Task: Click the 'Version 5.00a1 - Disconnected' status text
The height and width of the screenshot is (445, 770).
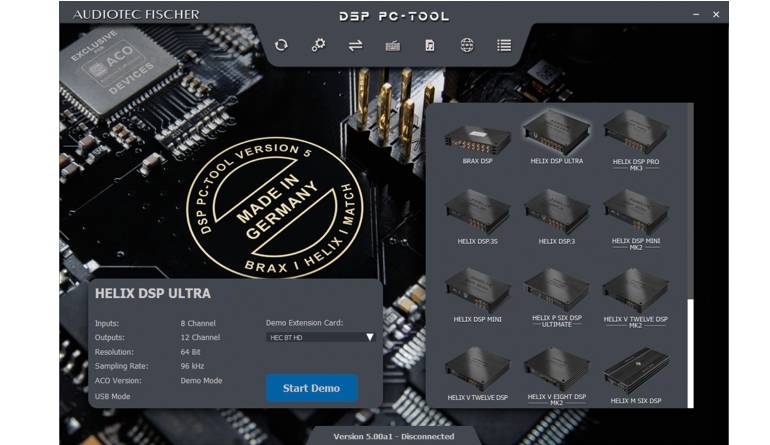Action: (394, 436)
